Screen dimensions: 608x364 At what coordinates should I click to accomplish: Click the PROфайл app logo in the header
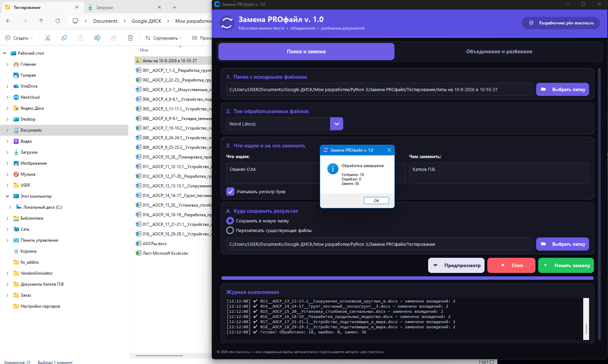pyautogui.click(x=227, y=23)
